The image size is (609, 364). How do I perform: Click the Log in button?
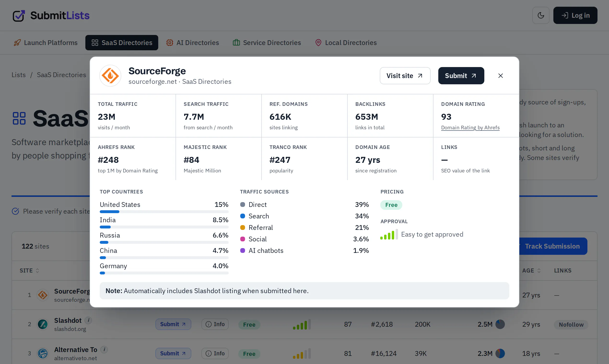point(575,16)
